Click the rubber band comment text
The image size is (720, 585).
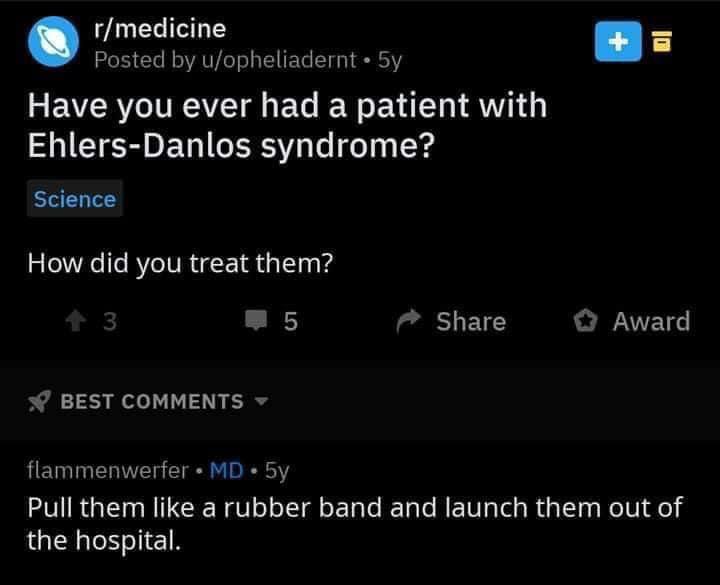354,524
